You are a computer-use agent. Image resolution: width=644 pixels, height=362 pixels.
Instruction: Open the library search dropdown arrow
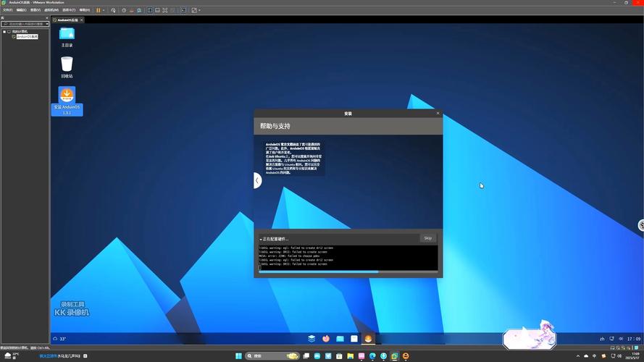click(x=47, y=24)
